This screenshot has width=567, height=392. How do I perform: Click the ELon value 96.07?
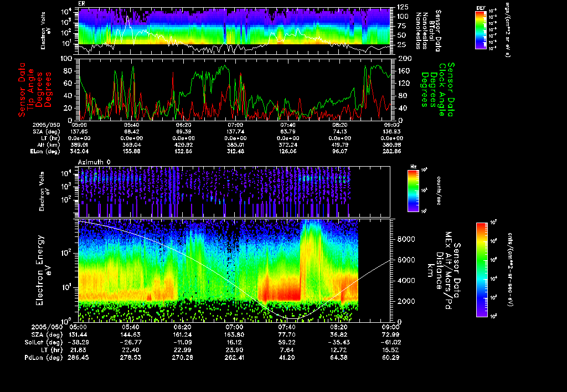pyautogui.click(x=339, y=152)
